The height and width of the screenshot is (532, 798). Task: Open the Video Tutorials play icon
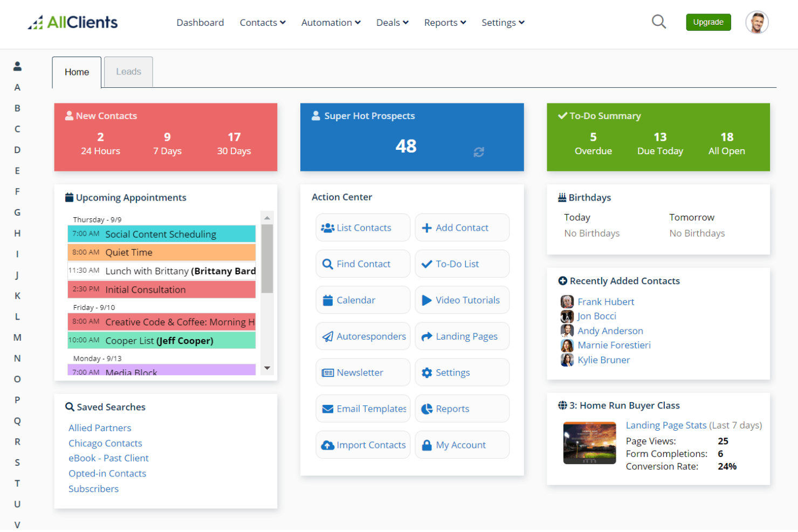click(426, 300)
